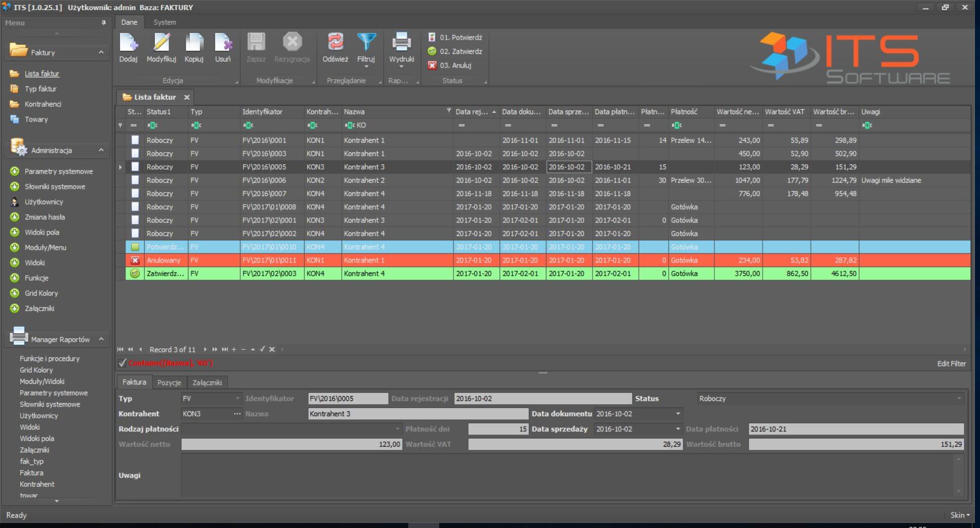The image size is (980, 528).
Task: Click the Wydruki printer icon
Action: click(x=401, y=43)
